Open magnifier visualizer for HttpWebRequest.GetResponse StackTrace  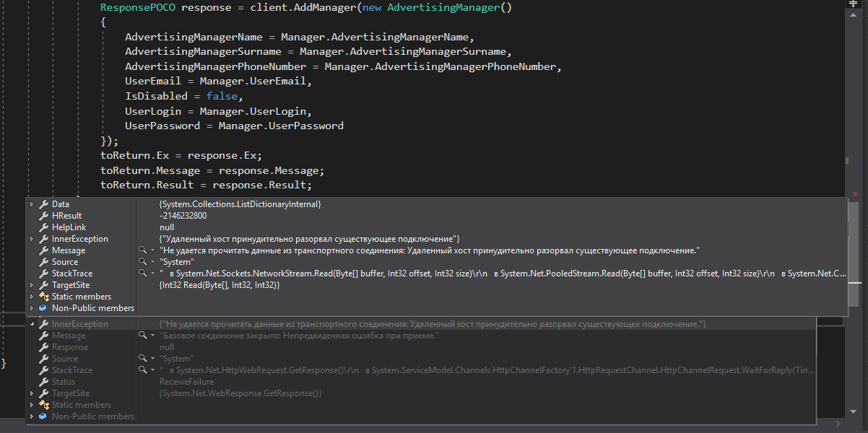click(x=142, y=370)
